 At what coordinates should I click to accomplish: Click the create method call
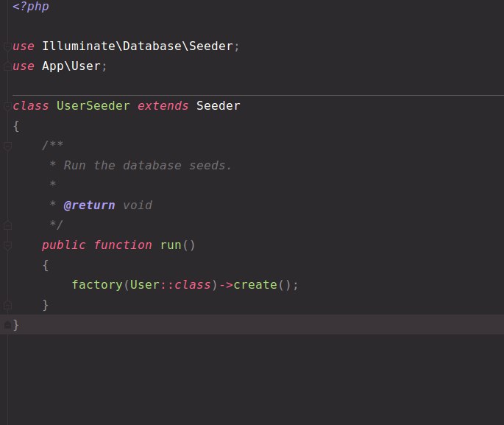pyautogui.click(x=255, y=285)
